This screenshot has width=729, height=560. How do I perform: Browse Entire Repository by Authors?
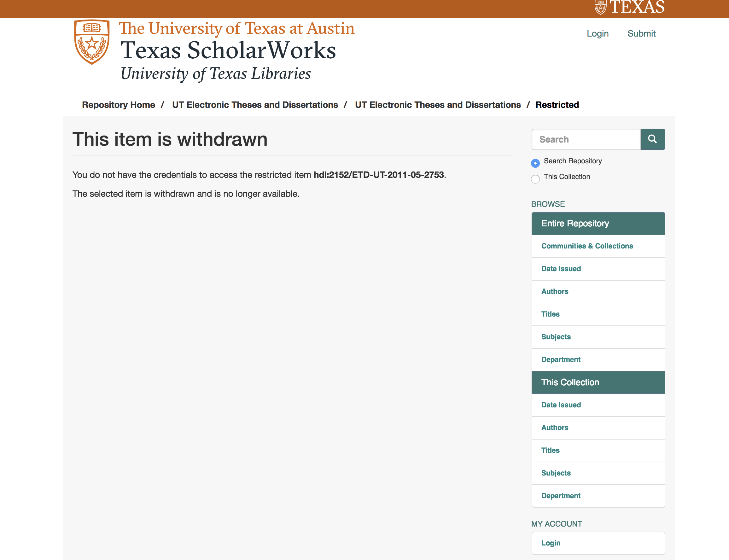[x=554, y=291]
